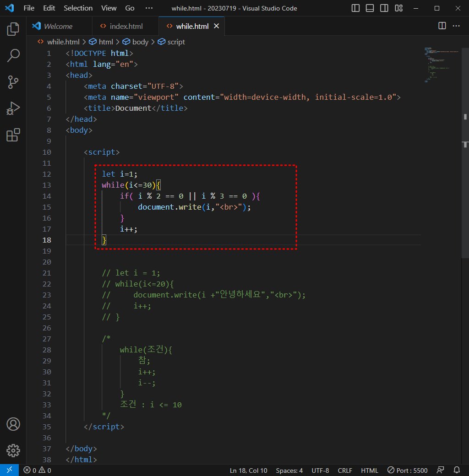The width and height of the screenshot is (469, 476).
Task: Click the <title>Document</title> line
Action: 136,108
